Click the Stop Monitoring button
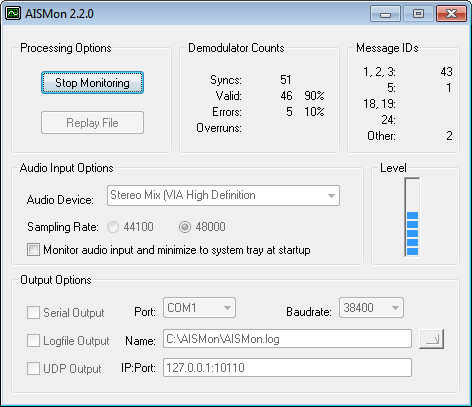472x407 pixels. 92,83
